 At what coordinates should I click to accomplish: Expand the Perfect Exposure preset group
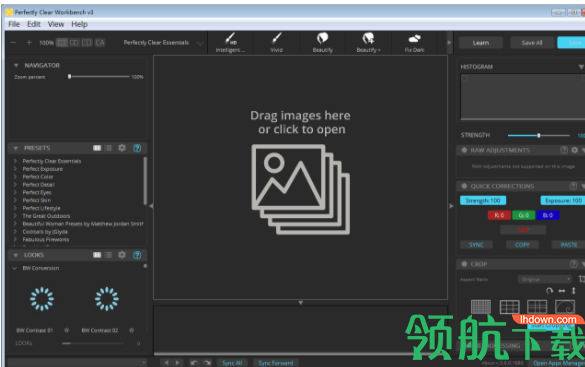coord(15,169)
